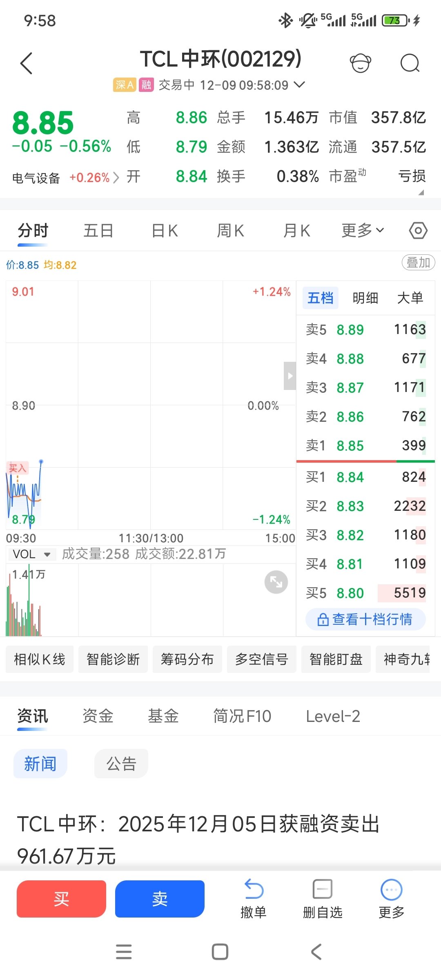Image resolution: width=441 pixels, height=980 pixels.
Task: Select the 分时 chart tab
Action: point(33,231)
